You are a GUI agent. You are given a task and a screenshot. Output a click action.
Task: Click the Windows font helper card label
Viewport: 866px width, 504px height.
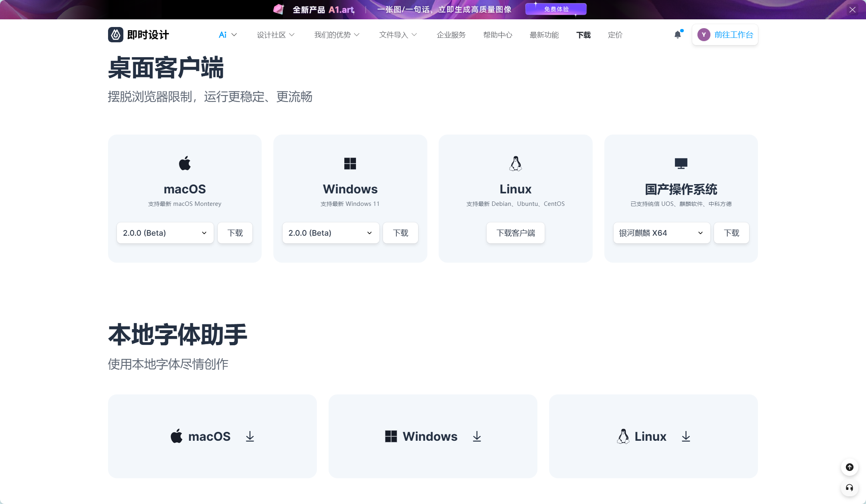point(430,436)
